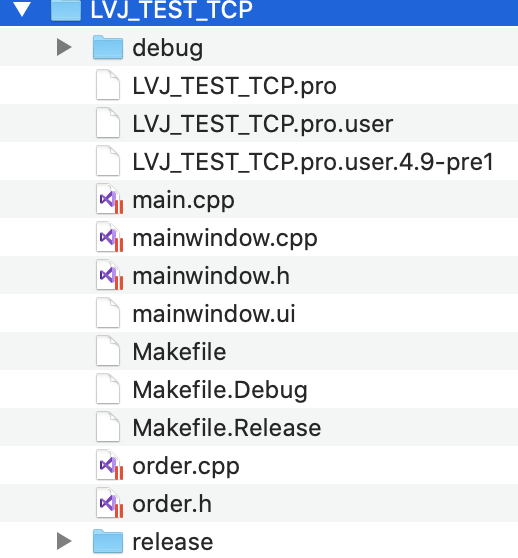Click the order.cpp file icon
This screenshot has height=558, width=518.
click(x=110, y=465)
